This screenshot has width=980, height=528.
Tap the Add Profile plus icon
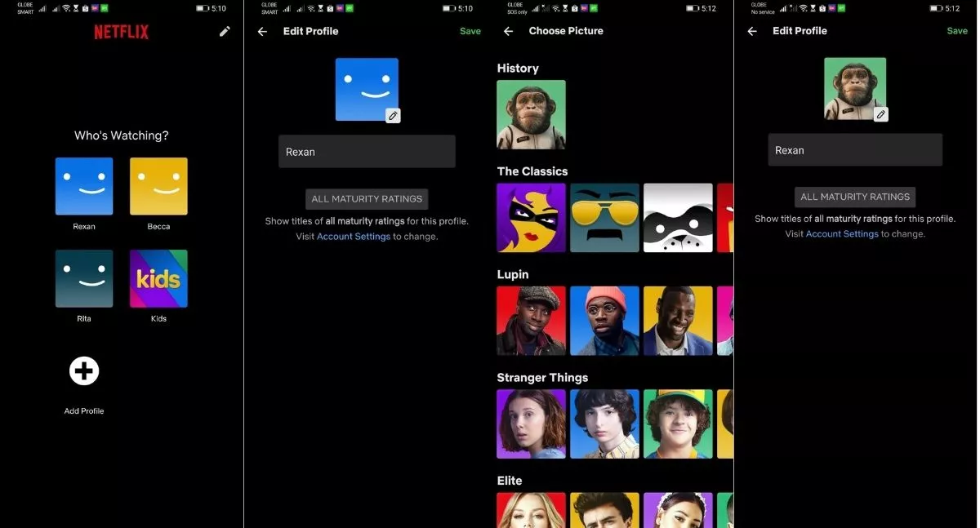point(84,371)
